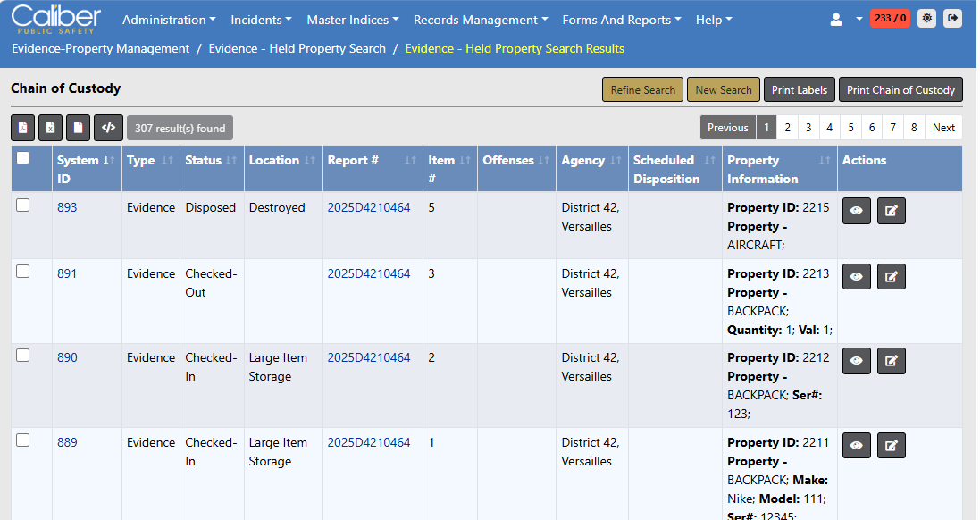Export results to Excel file

(x=50, y=128)
